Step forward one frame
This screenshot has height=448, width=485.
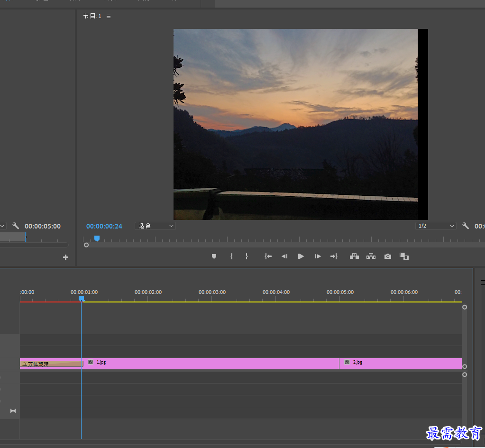tap(318, 256)
